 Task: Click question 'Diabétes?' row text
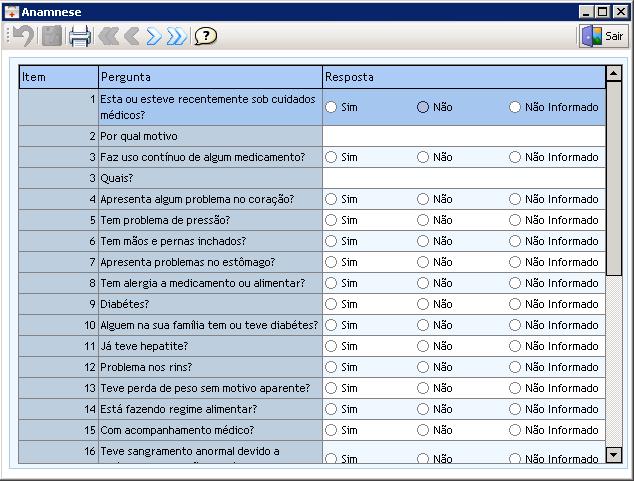(x=125, y=304)
